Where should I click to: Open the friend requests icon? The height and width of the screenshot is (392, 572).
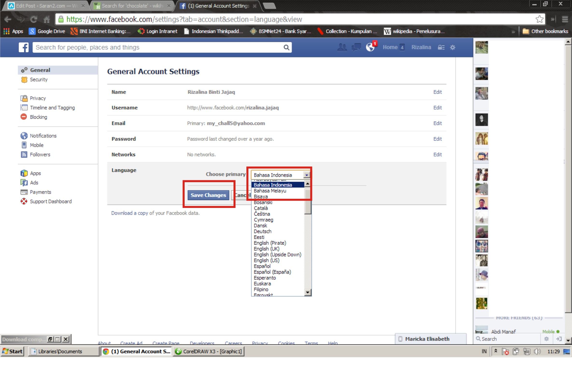(342, 47)
